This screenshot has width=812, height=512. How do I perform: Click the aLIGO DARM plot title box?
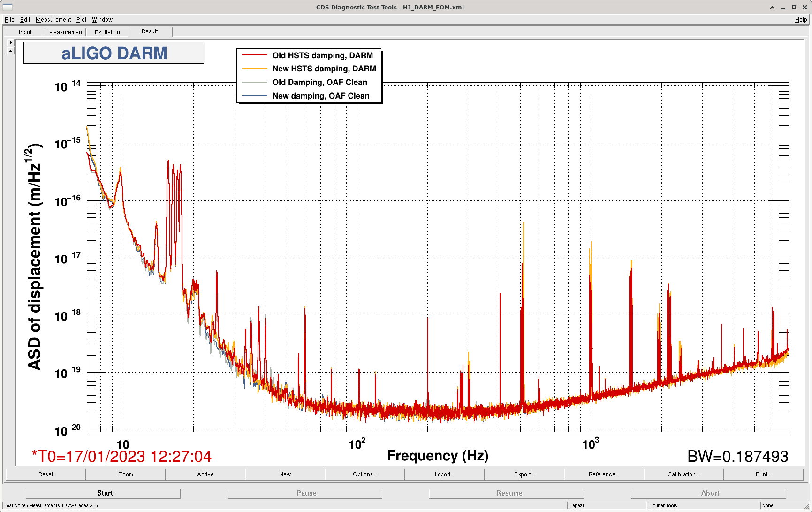coord(114,53)
